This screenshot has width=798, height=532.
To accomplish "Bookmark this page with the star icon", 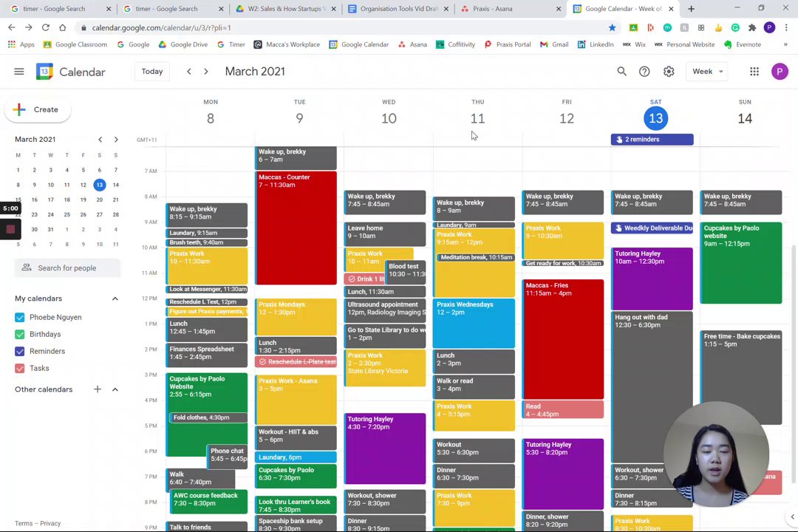I will click(613, 27).
